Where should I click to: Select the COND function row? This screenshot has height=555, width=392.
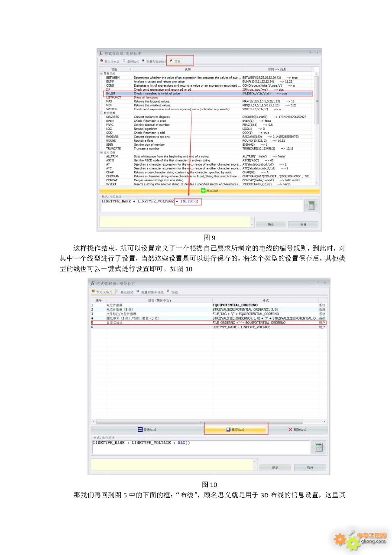point(209,85)
